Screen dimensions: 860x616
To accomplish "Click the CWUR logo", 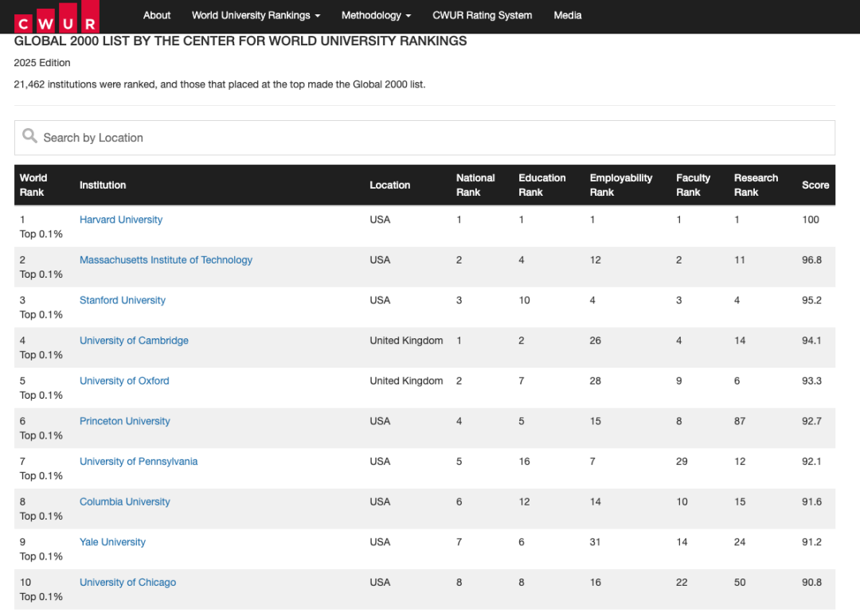I will point(57,17).
